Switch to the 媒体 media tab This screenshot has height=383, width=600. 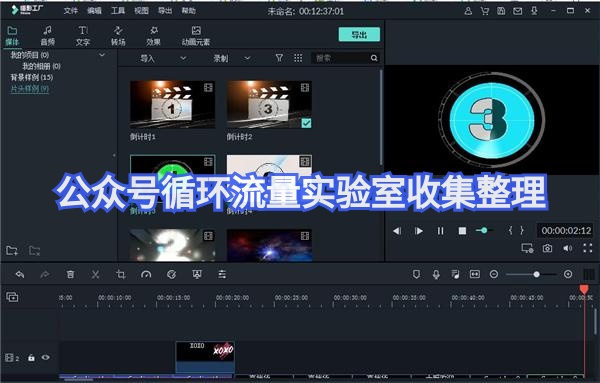[12, 36]
